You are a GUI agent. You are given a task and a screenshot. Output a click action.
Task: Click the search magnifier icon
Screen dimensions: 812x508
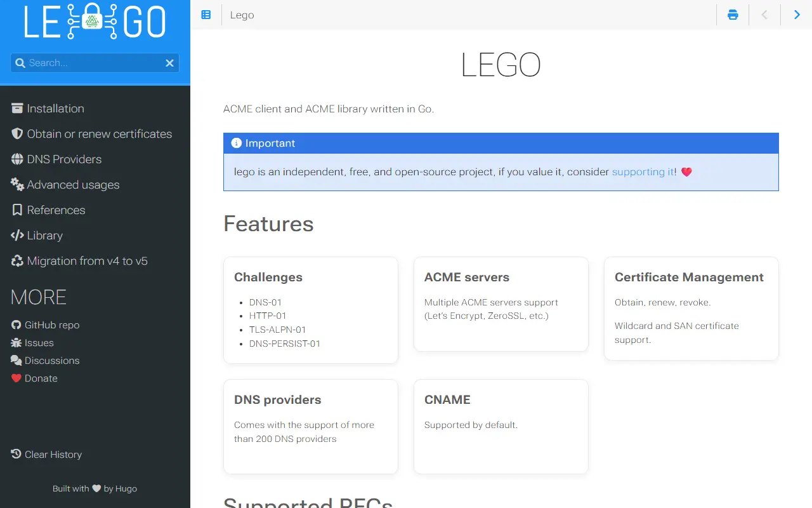pyautogui.click(x=20, y=63)
